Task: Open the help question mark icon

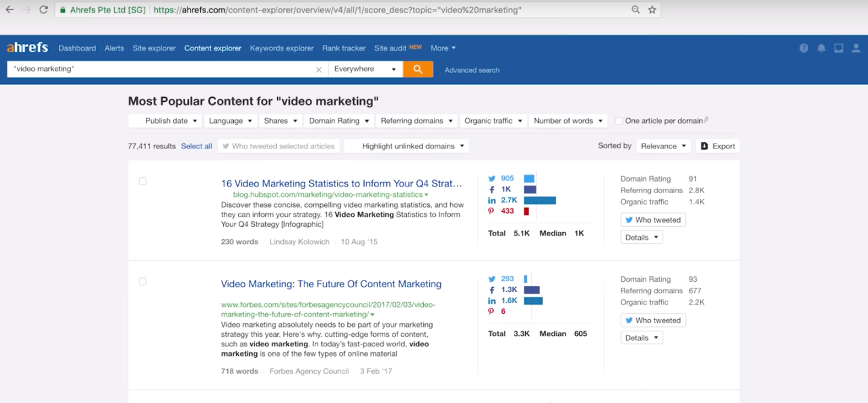Action: [x=804, y=48]
